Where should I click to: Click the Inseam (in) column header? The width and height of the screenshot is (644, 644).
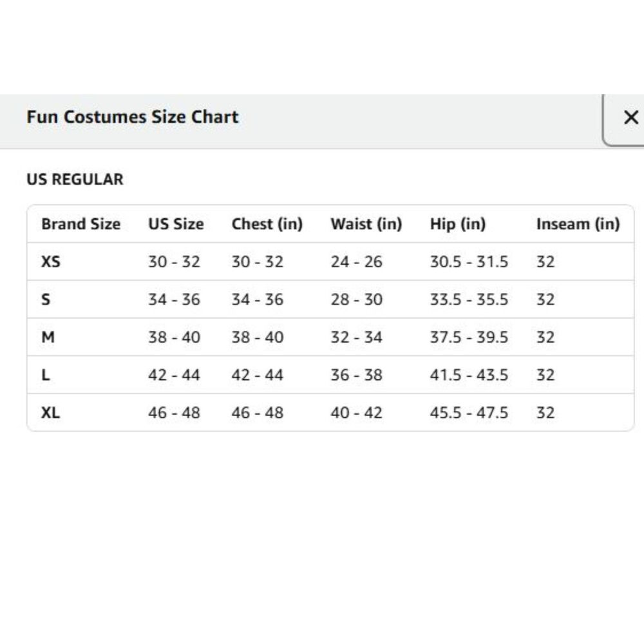point(578,224)
